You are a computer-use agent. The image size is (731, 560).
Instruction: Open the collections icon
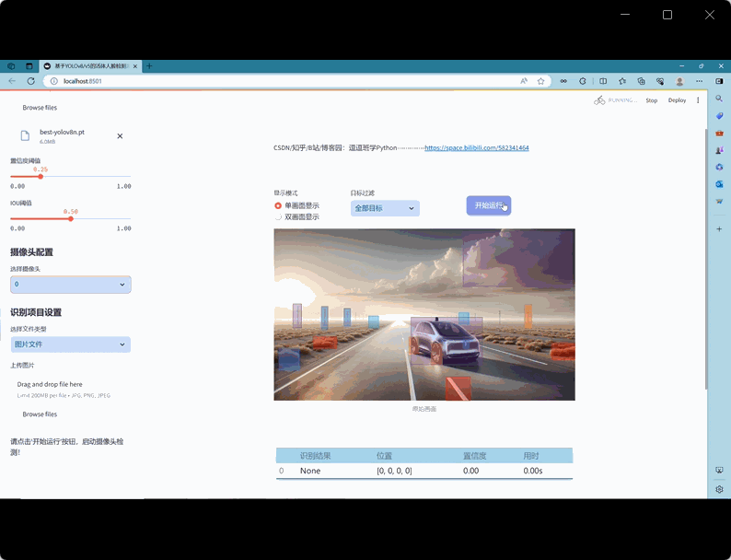click(642, 81)
